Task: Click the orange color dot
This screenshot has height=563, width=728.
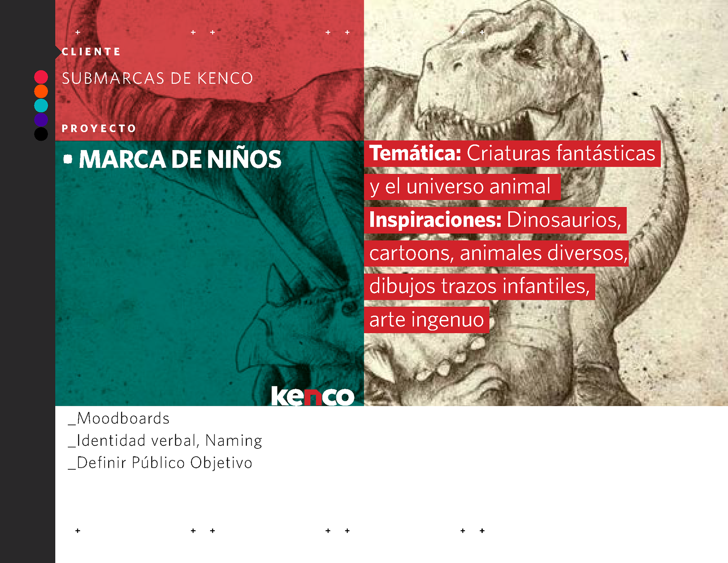Action: [41, 91]
